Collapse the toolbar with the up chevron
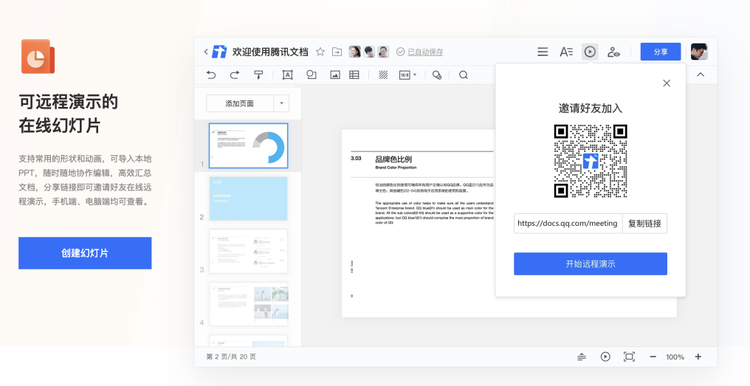The width and height of the screenshot is (750, 386). 700,75
